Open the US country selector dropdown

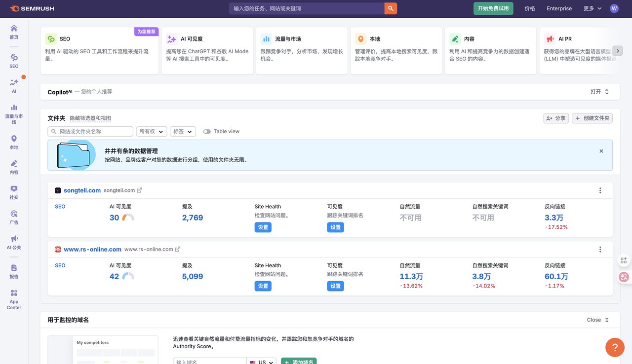[x=262, y=362]
